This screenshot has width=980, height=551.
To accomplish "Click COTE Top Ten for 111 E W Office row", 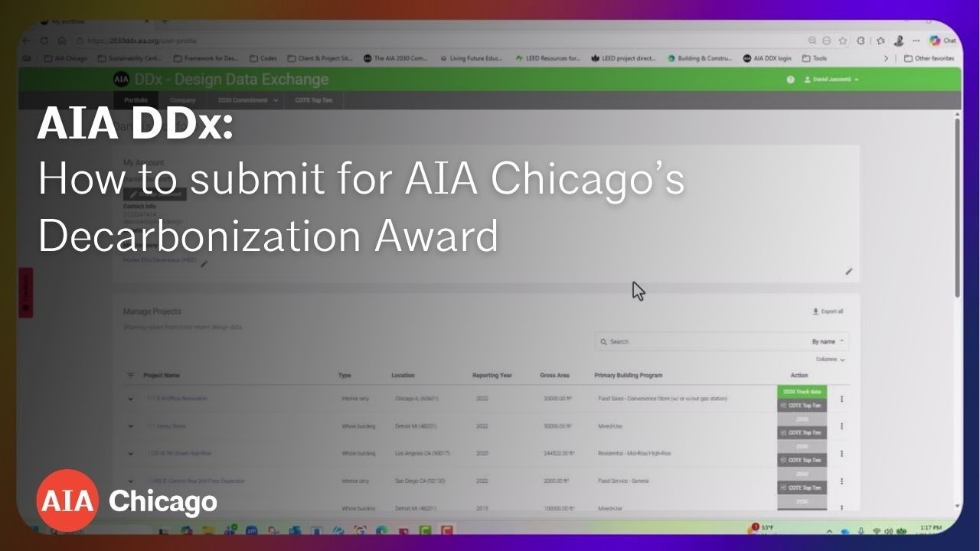I will tap(802, 406).
